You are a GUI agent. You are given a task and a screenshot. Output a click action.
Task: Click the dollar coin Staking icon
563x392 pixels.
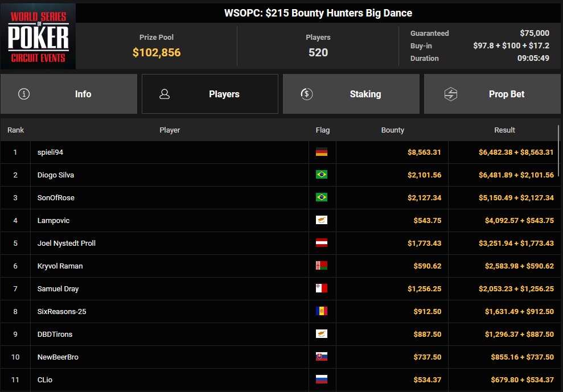[307, 94]
